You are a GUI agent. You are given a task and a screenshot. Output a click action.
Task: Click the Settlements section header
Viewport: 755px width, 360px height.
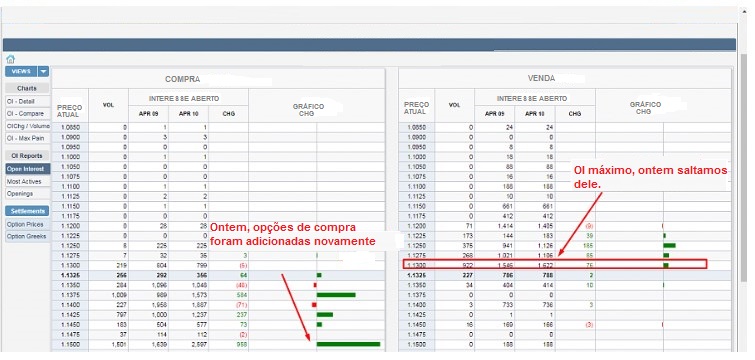coord(27,211)
